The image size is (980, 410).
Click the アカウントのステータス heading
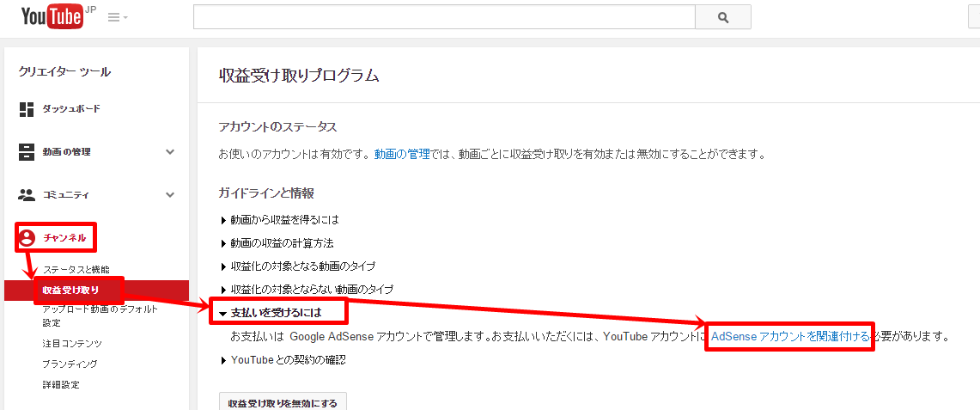[277, 127]
